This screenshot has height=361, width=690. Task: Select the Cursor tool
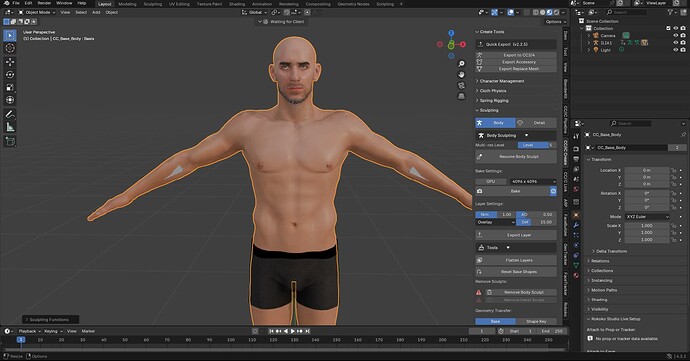pos(10,48)
